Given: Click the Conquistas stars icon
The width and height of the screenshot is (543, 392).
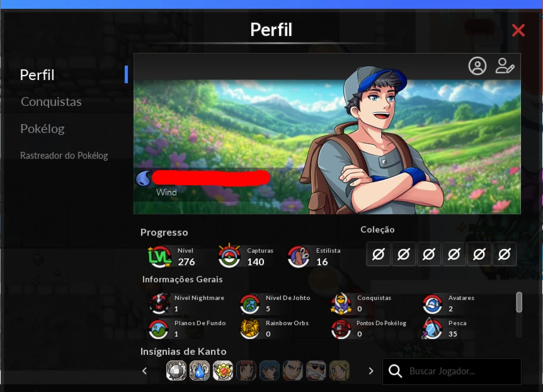Looking at the screenshot, I should pos(341,304).
